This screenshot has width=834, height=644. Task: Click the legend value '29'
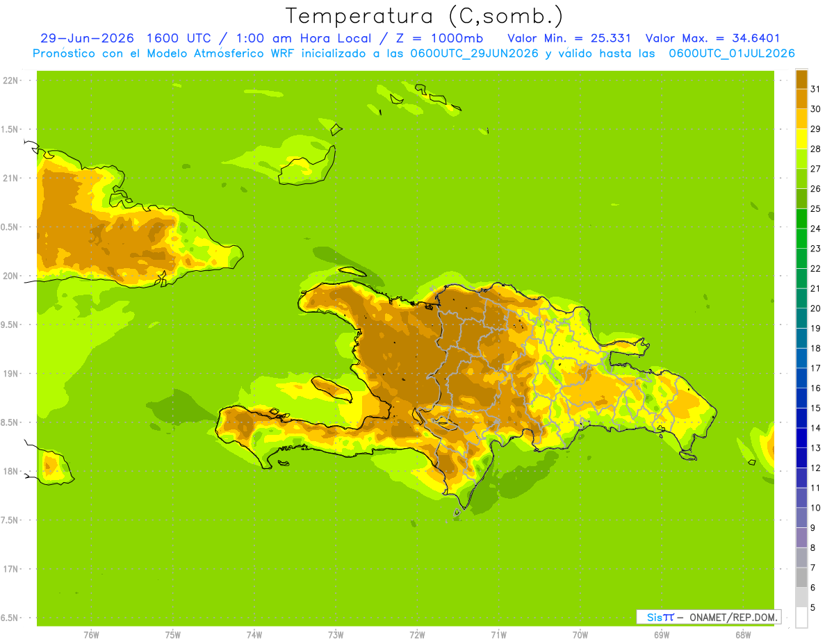[x=815, y=129]
